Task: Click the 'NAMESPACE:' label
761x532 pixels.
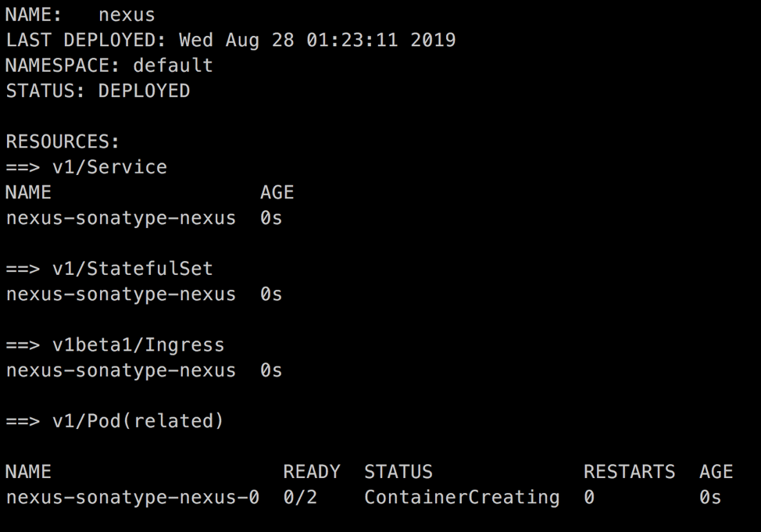Action: 63,65
